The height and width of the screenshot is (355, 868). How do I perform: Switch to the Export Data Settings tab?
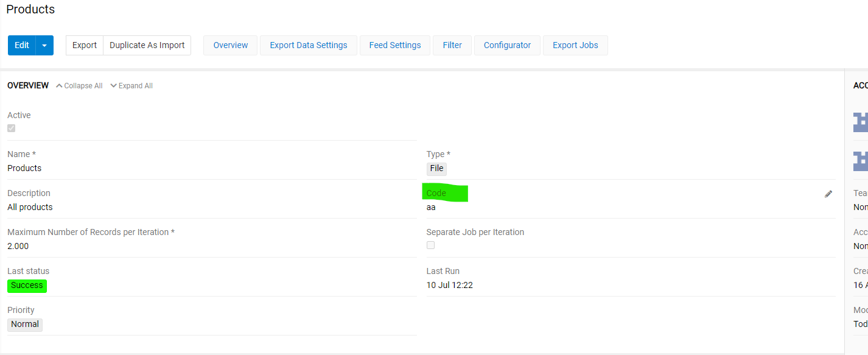point(308,46)
